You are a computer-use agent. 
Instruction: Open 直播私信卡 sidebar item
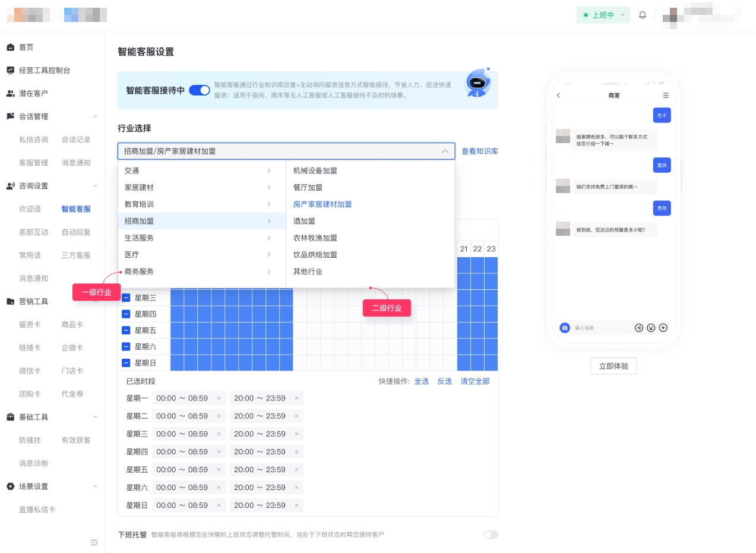(37, 510)
